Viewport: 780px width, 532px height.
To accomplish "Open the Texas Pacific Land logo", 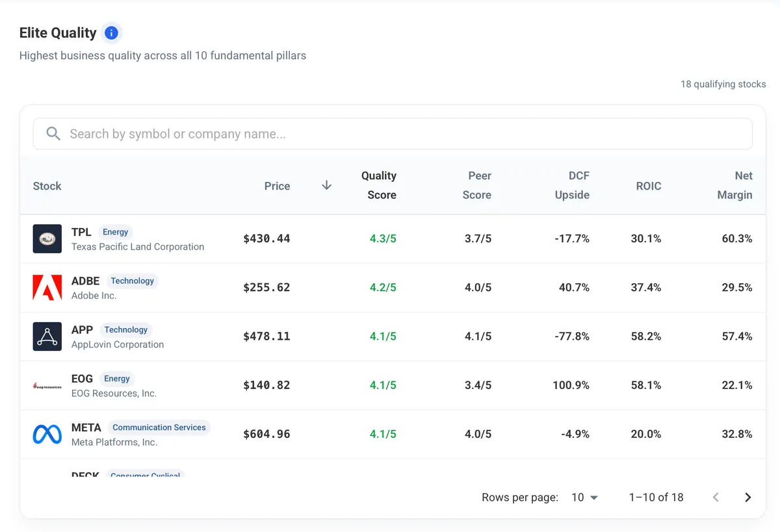I will [47, 239].
